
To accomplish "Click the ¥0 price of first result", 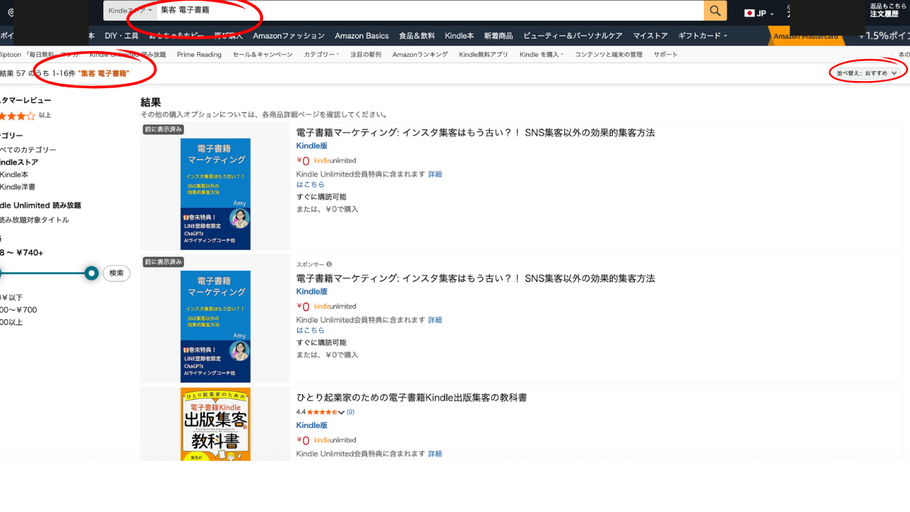I will [x=303, y=161].
